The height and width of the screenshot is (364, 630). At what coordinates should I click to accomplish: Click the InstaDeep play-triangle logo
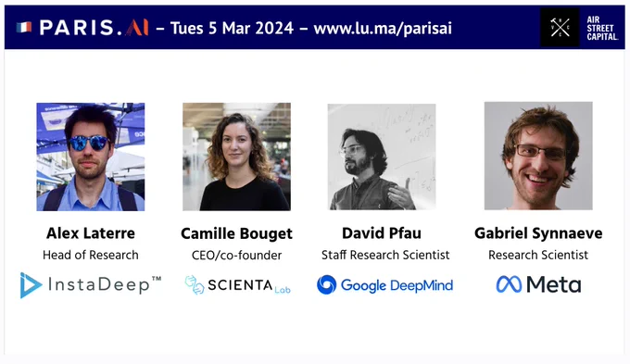[31, 285]
